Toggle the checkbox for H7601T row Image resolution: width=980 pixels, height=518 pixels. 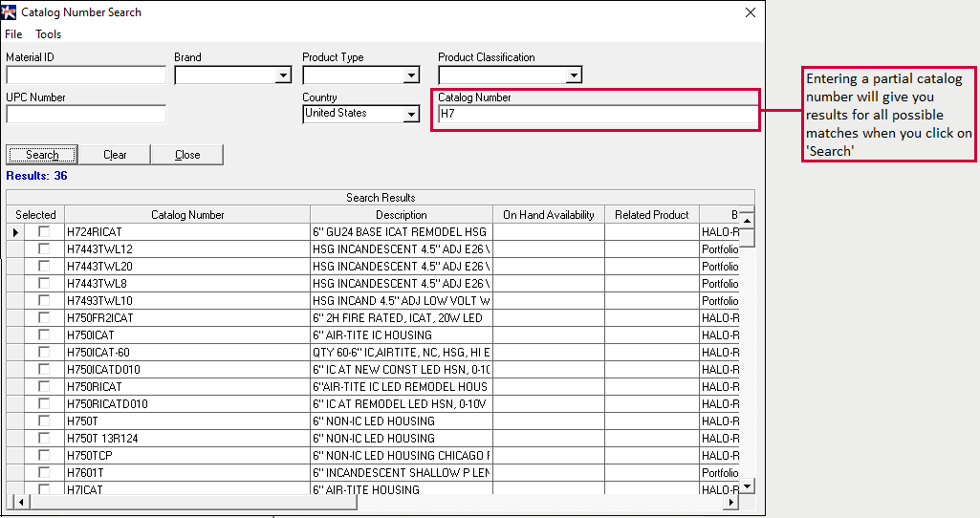point(44,473)
